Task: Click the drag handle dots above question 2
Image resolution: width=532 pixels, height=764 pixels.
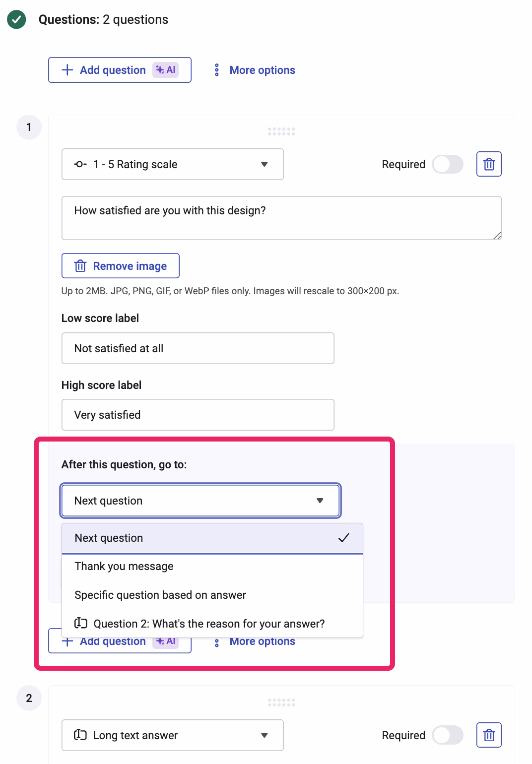Action: click(x=281, y=702)
